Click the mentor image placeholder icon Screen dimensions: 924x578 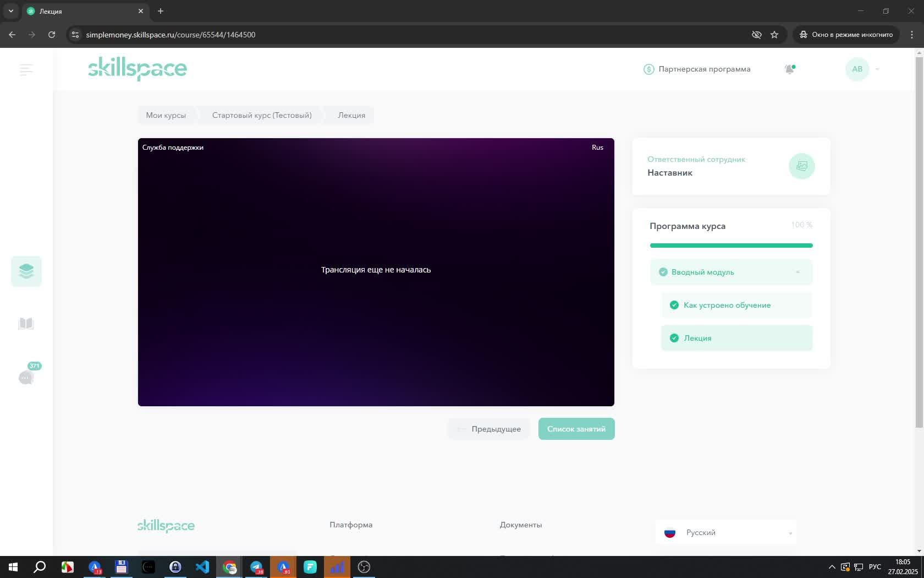pyautogui.click(x=802, y=166)
